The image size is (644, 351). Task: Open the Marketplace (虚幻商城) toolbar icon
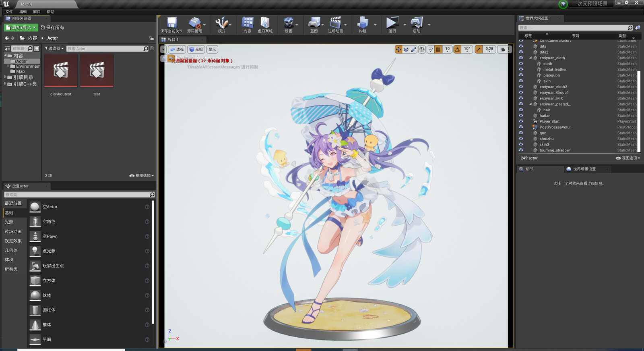click(x=265, y=25)
